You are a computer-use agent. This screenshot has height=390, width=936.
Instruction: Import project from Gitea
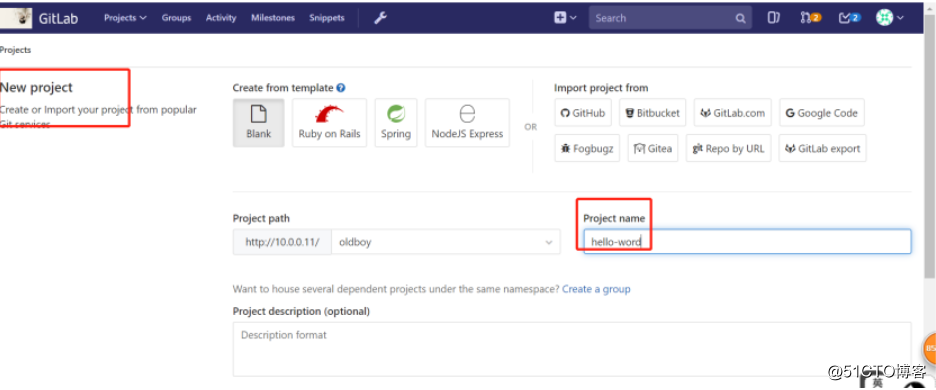coord(653,148)
